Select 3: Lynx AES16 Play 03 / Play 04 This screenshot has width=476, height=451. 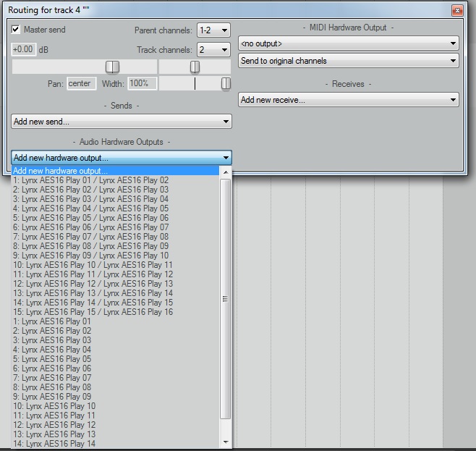115,199
